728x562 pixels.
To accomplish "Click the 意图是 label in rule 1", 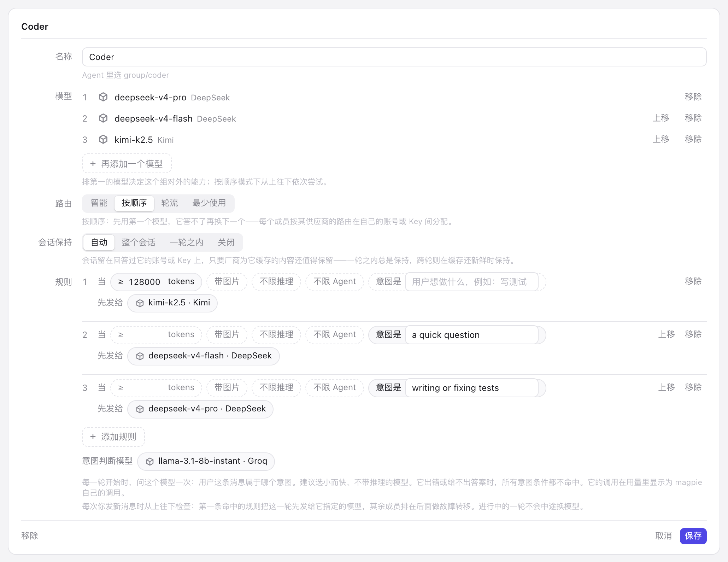I will [x=388, y=282].
